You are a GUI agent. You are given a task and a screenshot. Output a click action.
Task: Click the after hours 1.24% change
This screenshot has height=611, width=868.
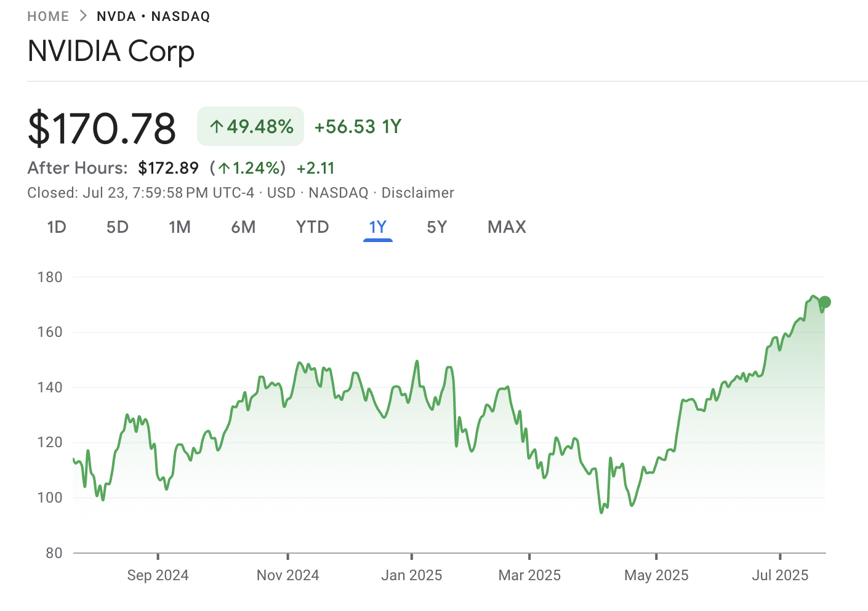[x=247, y=168]
